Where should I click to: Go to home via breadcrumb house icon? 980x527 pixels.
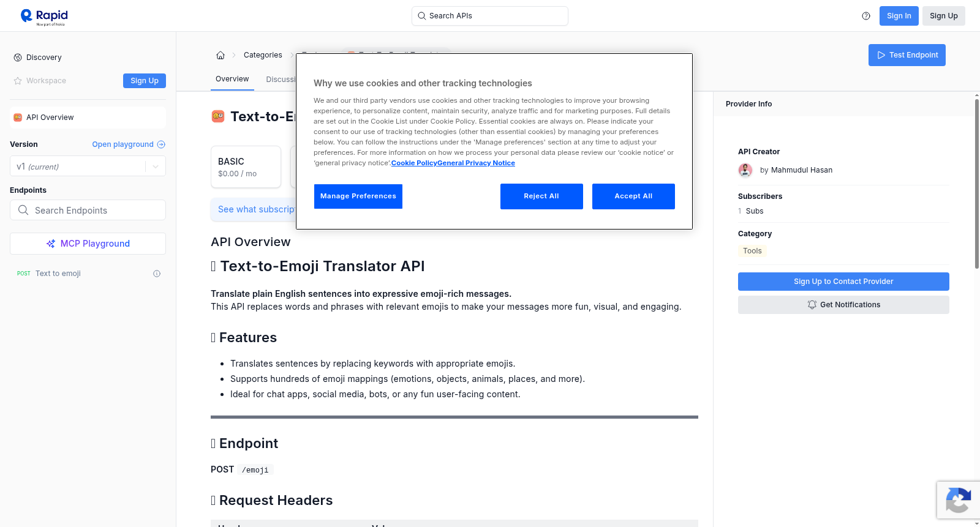(221, 55)
